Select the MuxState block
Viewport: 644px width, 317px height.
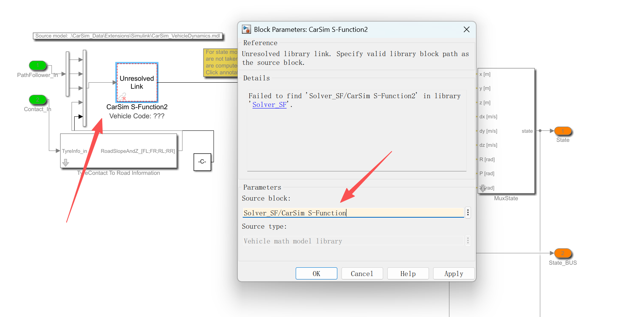coord(506,131)
